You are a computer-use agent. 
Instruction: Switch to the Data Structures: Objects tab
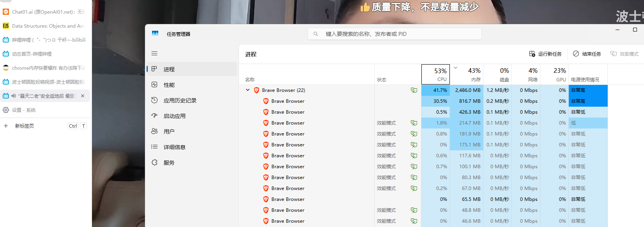pyautogui.click(x=45, y=26)
